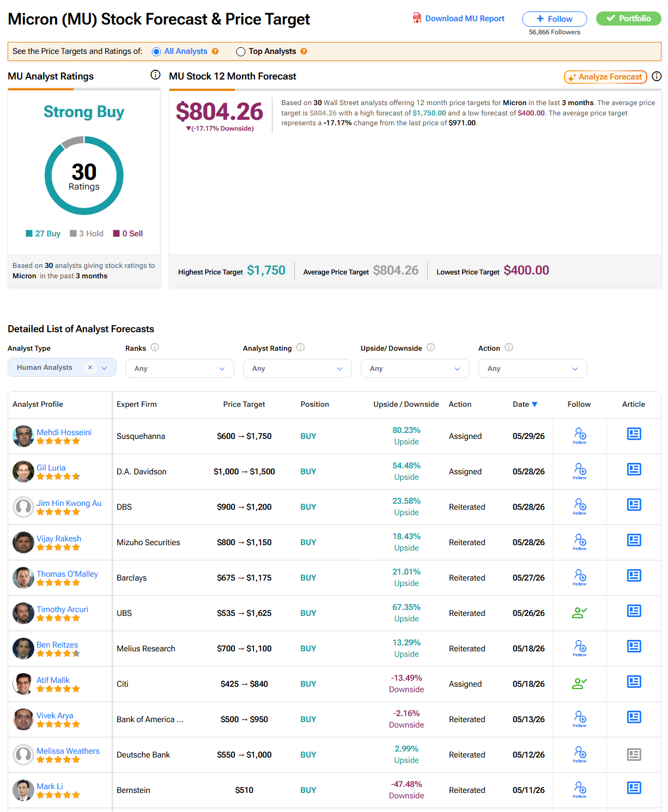Click the $1,750 highest price target value
The height and width of the screenshot is (812, 668).
pyautogui.click(x=266, y=271)
